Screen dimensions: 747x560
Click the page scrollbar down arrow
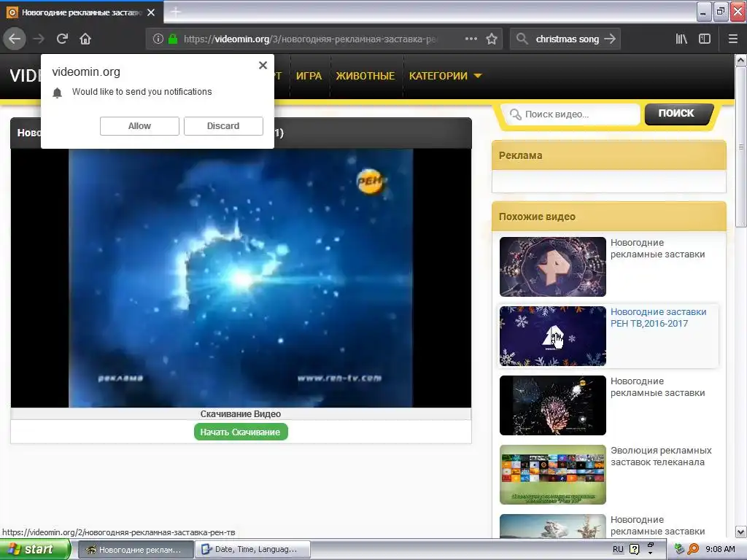(741, 532)
